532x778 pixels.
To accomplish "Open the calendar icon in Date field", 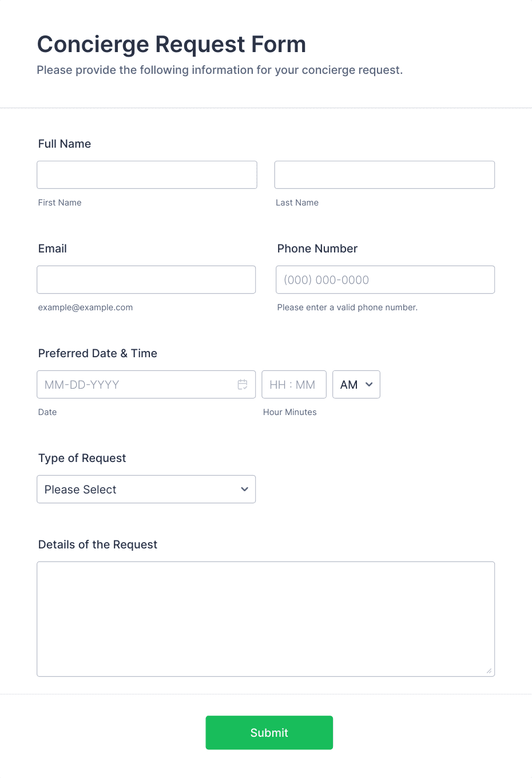I will (x=243, y=385).
